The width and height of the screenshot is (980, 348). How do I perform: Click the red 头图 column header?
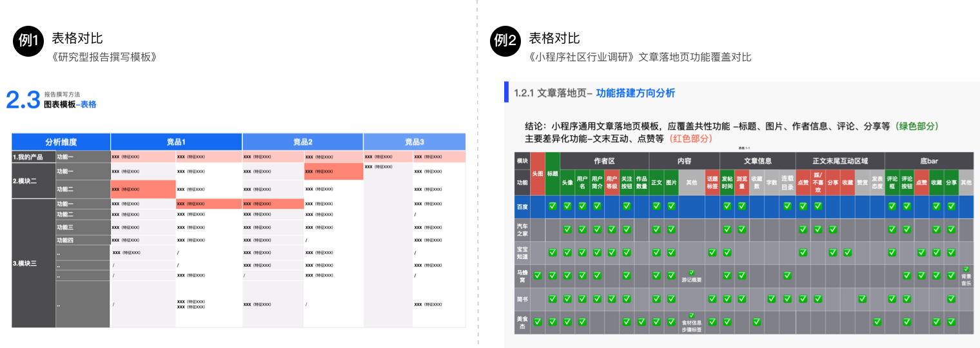538,173
